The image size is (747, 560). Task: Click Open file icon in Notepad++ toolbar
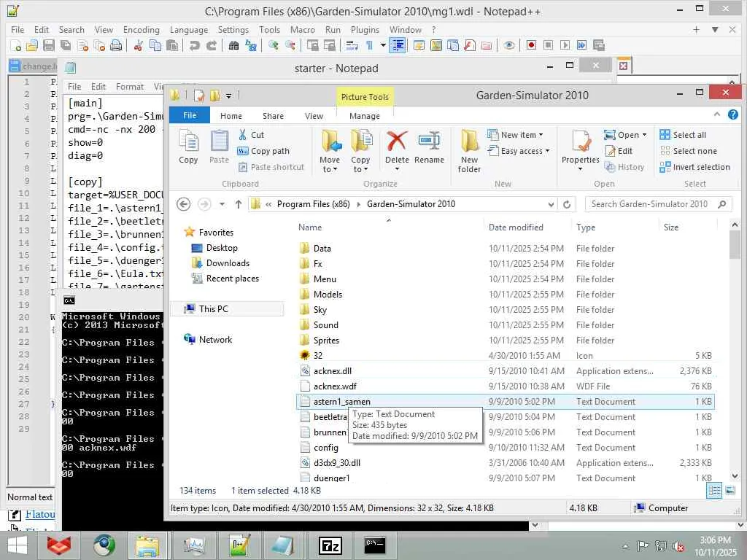(x=32, y=45)
